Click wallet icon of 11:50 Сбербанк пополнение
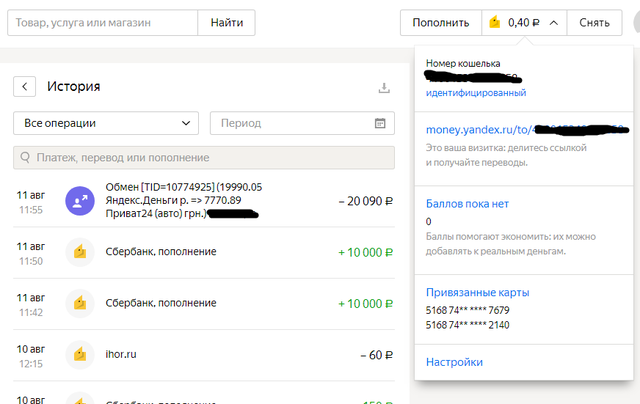 tap(80, 252)
